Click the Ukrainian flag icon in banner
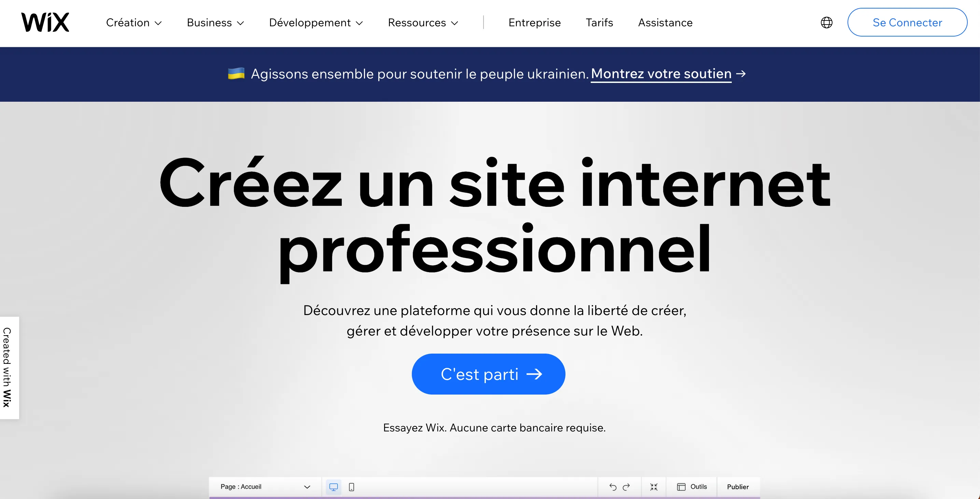The width and height of the screenshot is (980, 499). coord(236,73)
